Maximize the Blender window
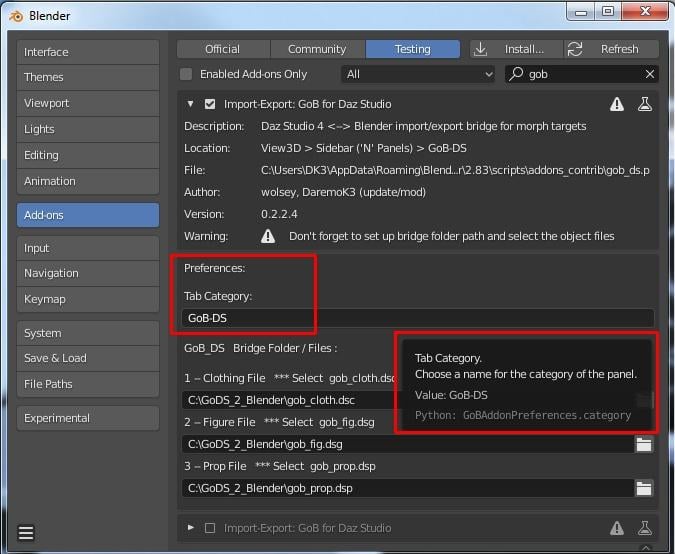The image size is (675, 554). click(x=608, y=12)
